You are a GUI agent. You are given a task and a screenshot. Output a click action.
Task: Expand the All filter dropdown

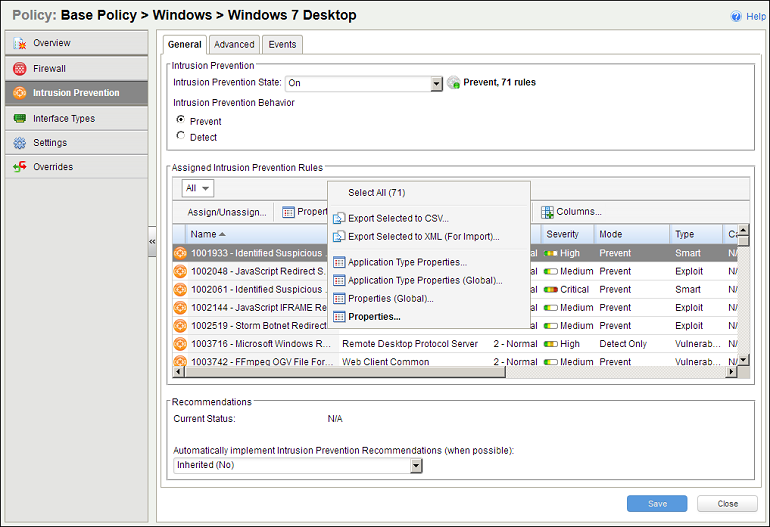pos(198,188)
